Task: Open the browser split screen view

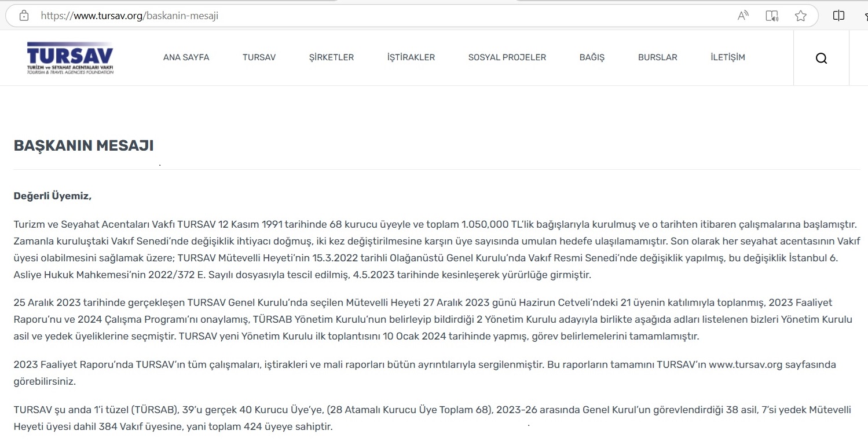Action: (838, 16)
